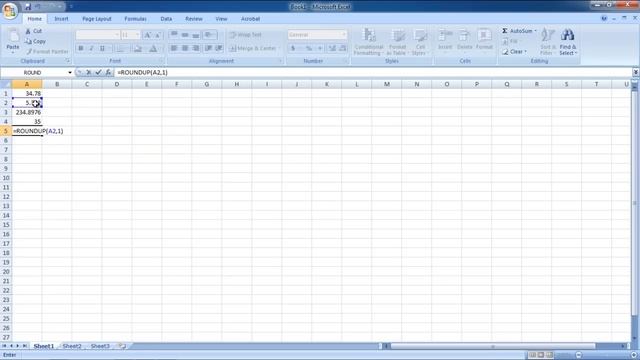The width and height of the screenshot is (640, 360).
Task: Expand the formula bar
Action: [636, 72]
